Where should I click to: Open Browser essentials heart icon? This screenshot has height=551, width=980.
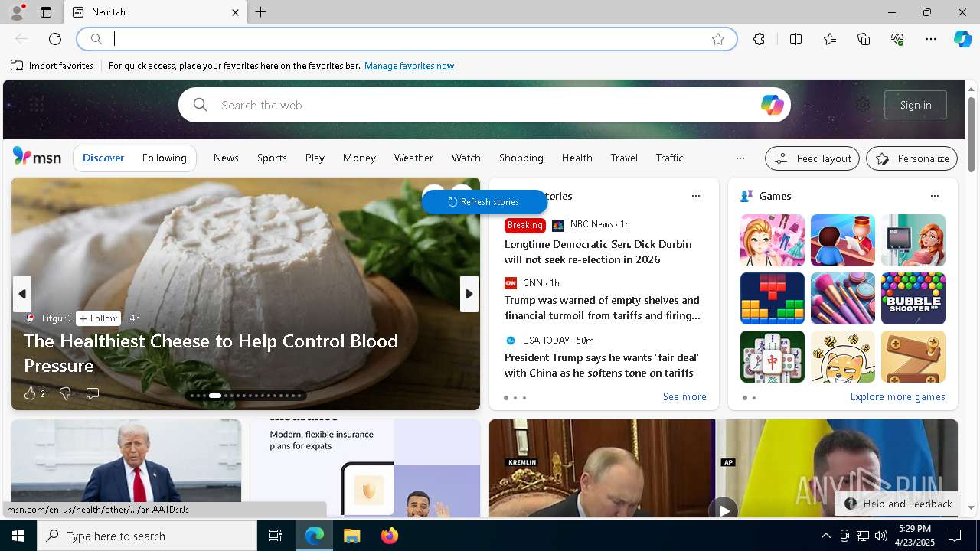tap(897, 39)
